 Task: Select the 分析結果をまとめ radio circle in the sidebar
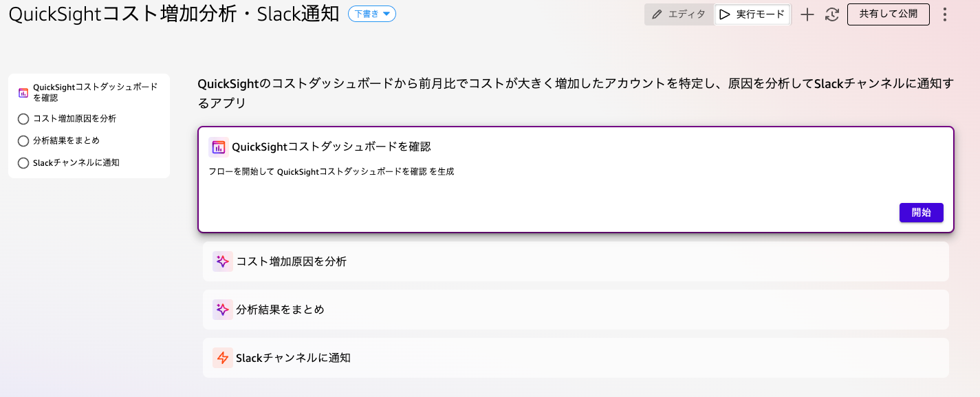[x=23, y=141]
